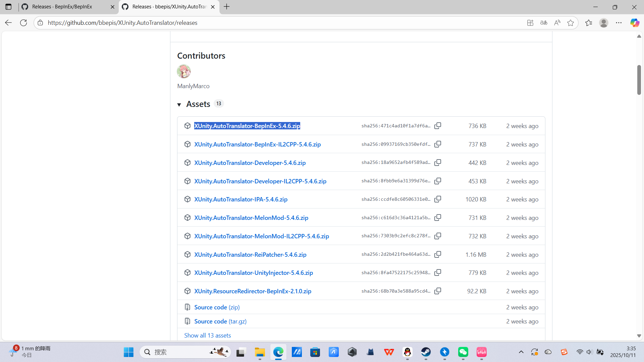This screenshot has width=644, height=362.
Task: Collapse the Assets section triangle
Action: tap(179, 105)
